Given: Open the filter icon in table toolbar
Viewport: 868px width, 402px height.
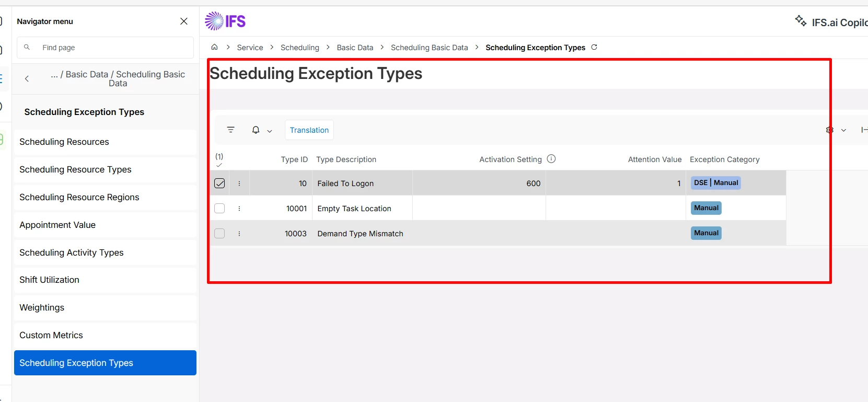Looking at the screenshot, I should click(x=231, y=130).
